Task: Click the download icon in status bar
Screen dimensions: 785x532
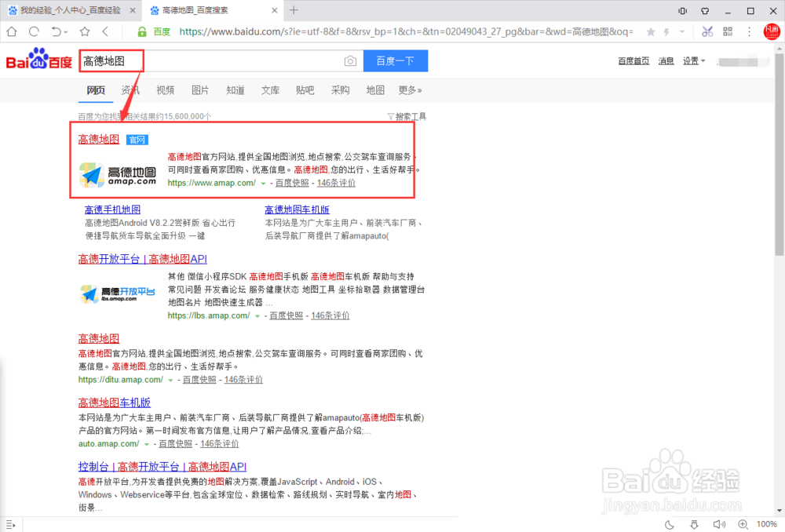Action: (x=695, y=524)
